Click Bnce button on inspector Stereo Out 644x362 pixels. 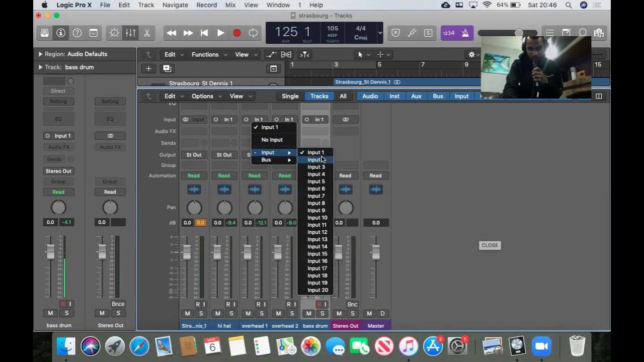(118, 304)
